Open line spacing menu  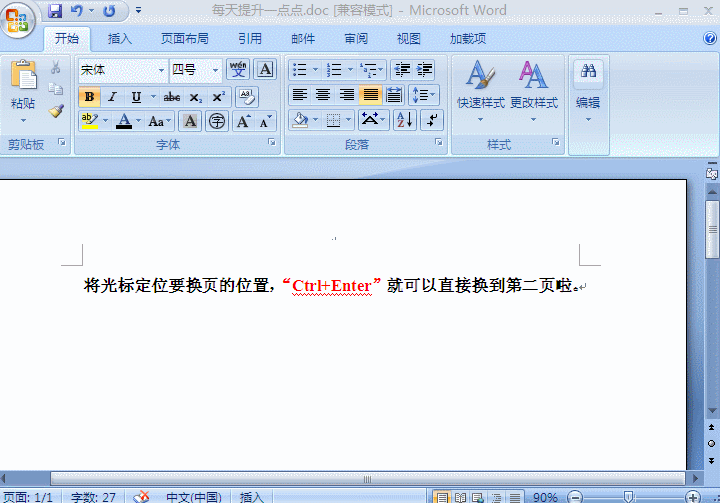tap(423, 95)
